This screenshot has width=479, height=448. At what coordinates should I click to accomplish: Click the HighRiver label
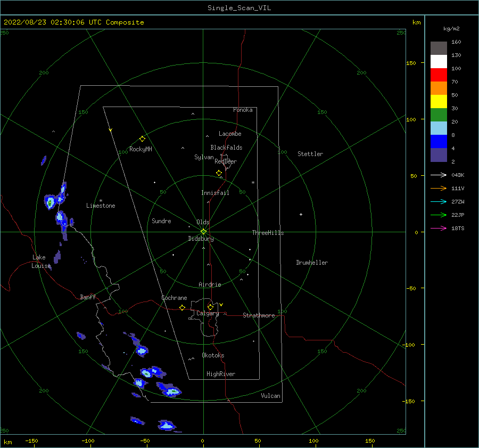[221, 374]
